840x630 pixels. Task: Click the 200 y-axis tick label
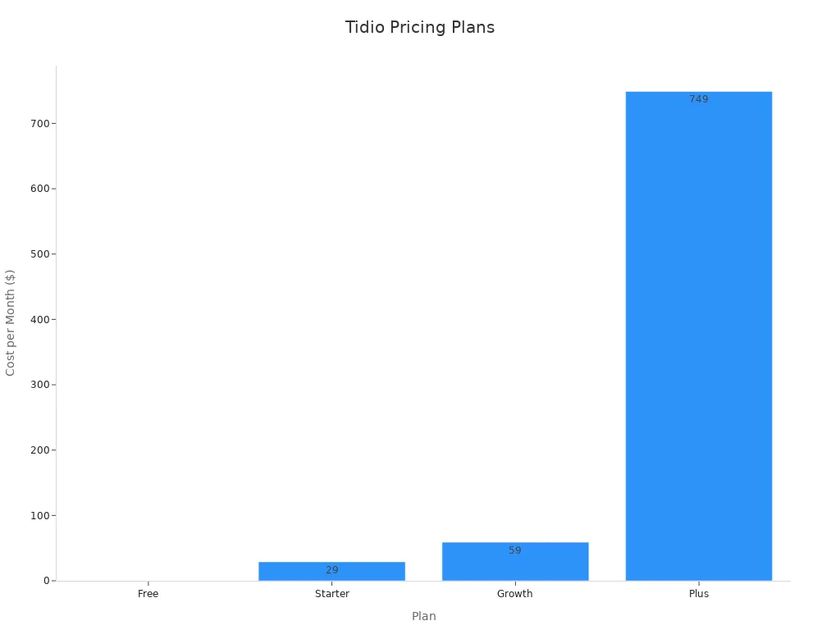click(x=39, y=450)
